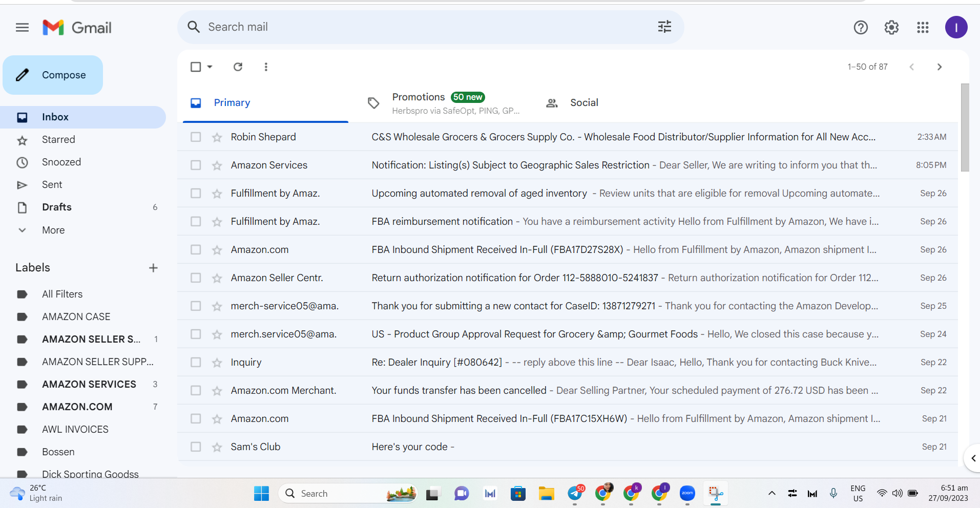980x508 pixels.
Task: Open the Google apps grid
Action: (923, 28)
